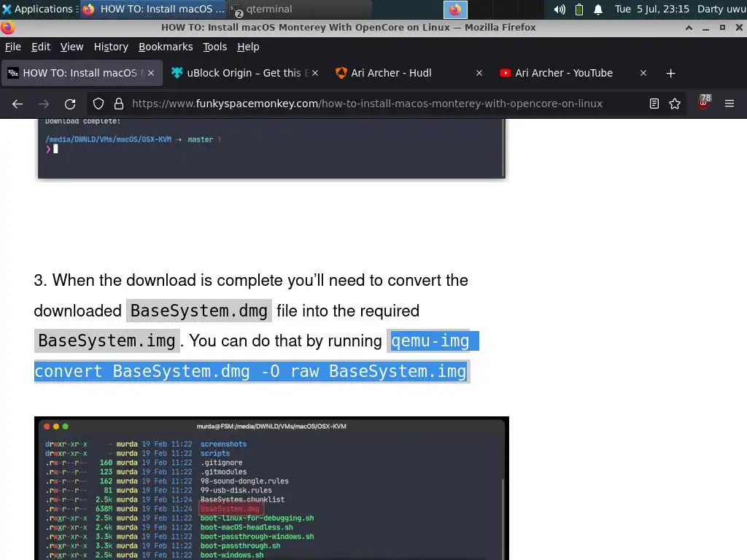Toggle Reader View for this page
Image resolution: width=747 pixels, height=560 pixels.
[654, 104]
